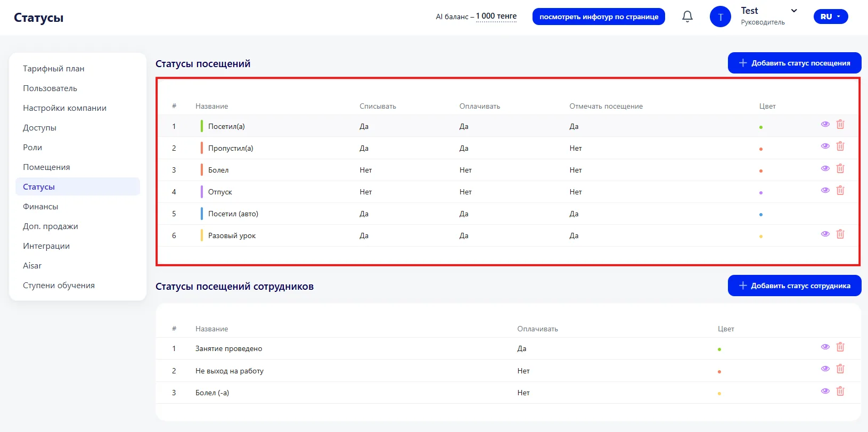Click the round T user avatar
The width and height of the screenshot is (868, 432).
pyautogui.click(x=720, y=17)
